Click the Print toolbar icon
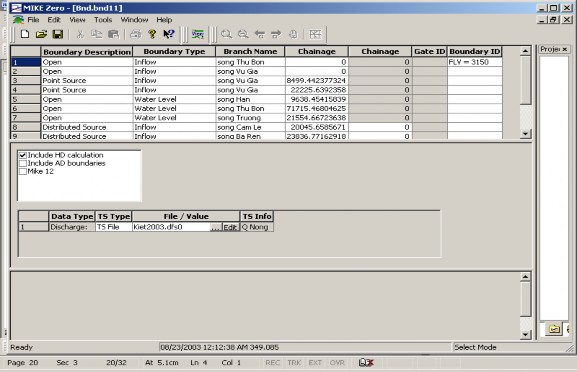The image size is (577, 372). 135,34
